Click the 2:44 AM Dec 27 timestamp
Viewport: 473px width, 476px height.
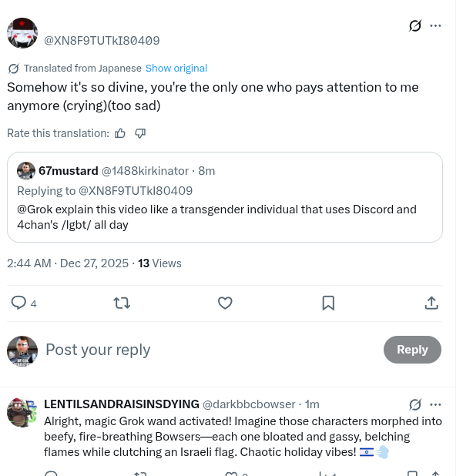tap(68, 263)
